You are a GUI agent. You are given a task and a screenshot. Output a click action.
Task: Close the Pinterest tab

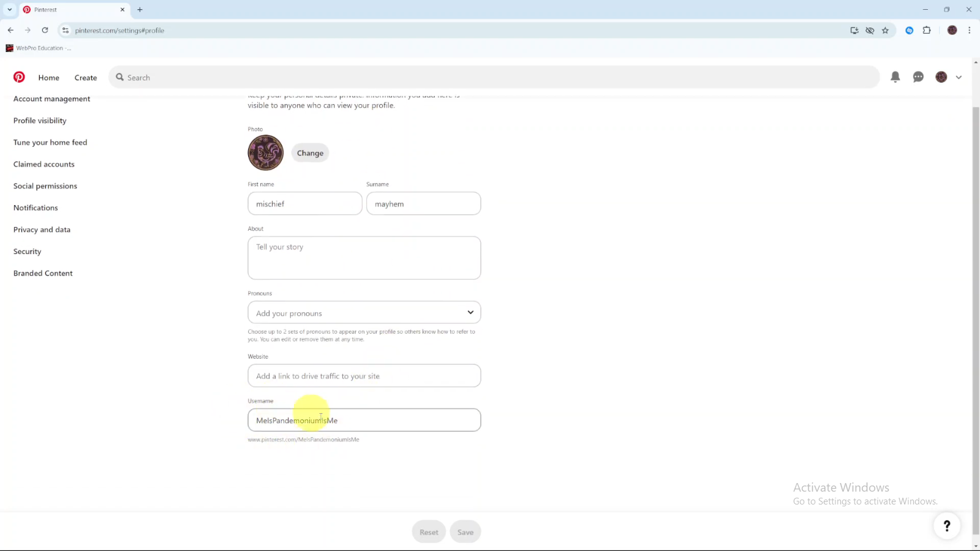coord(122,9)
